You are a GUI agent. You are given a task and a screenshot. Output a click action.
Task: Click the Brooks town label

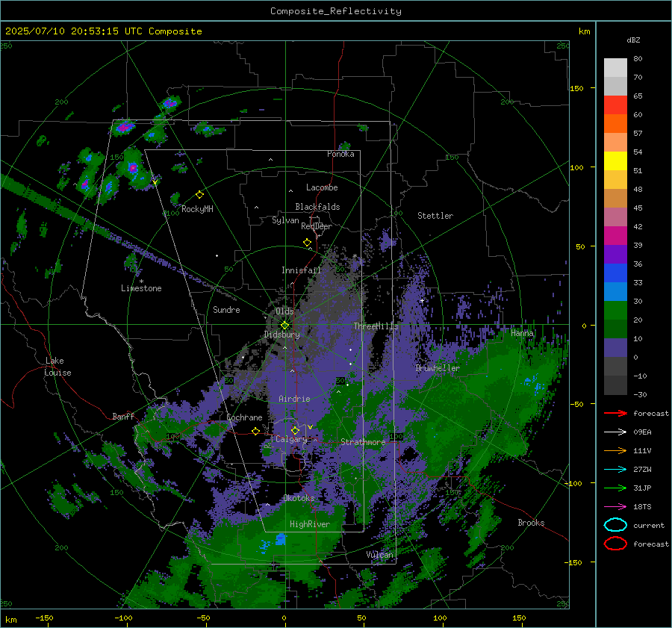531,523
